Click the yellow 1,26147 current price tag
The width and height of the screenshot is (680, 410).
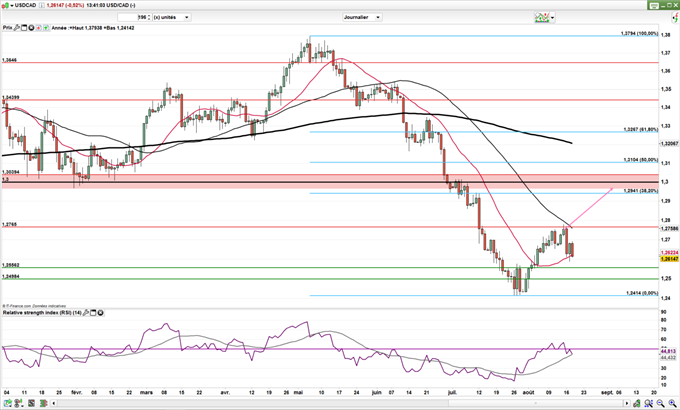click(x=669, y=259)
